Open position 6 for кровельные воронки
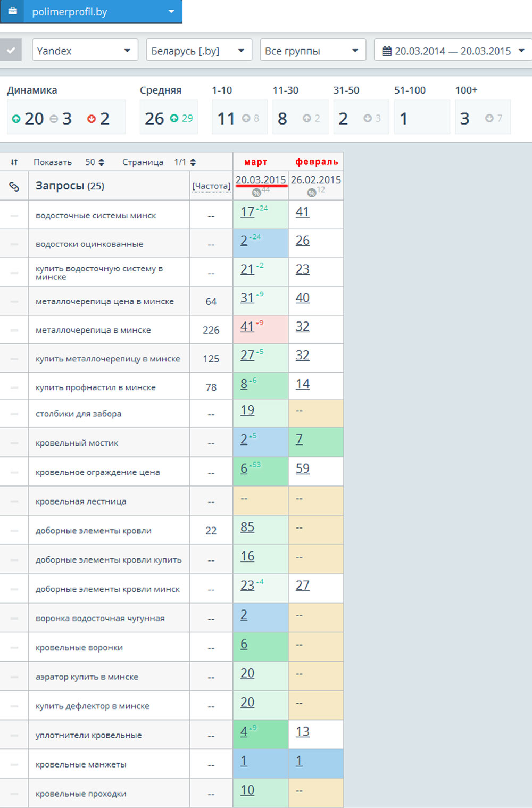Image resolution: width=532 pixels, height=808 pixels. point(244,645)
